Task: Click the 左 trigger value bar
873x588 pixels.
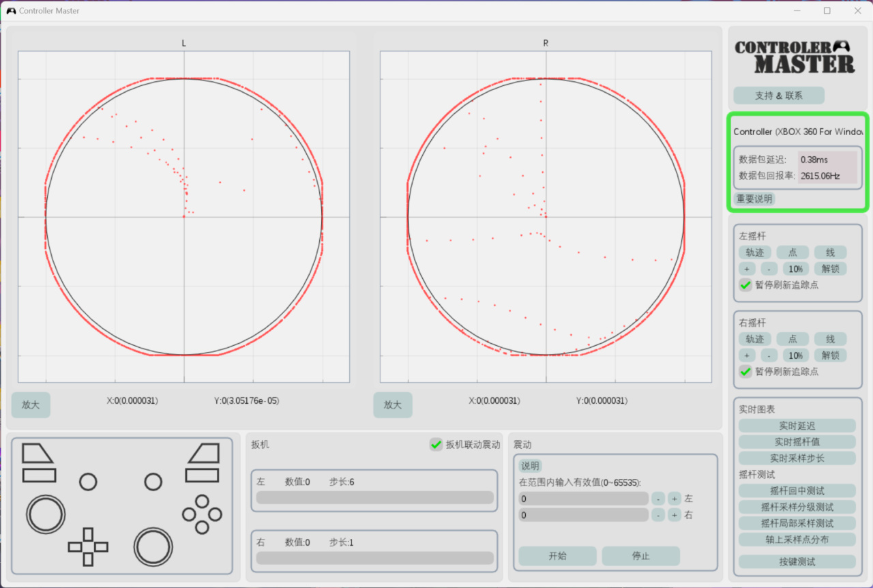Action: point(374,498)
